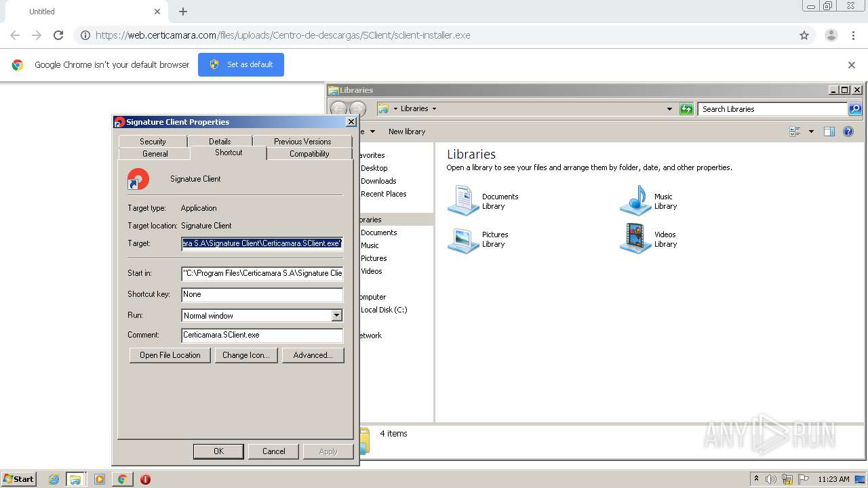This screenshot has width=868, height=488.
Task: Click the Target path field
Action: [262, 243]
